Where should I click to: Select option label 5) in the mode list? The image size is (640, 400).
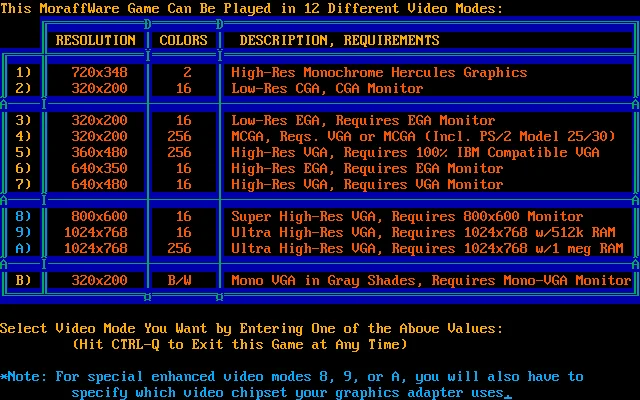[23, 152]
